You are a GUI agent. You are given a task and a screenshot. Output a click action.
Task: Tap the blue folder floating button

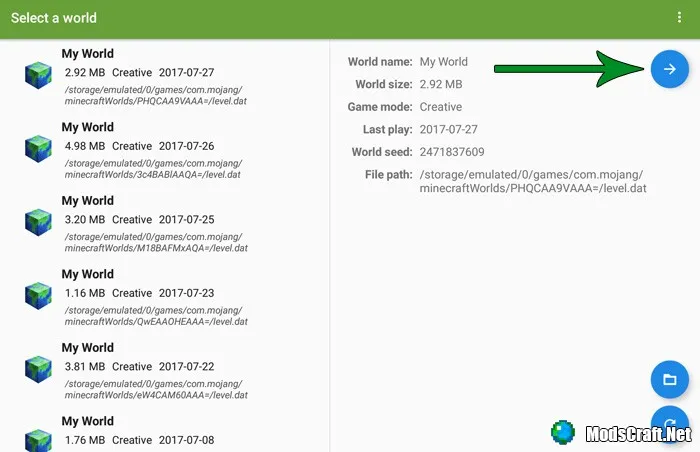(669, 379)
